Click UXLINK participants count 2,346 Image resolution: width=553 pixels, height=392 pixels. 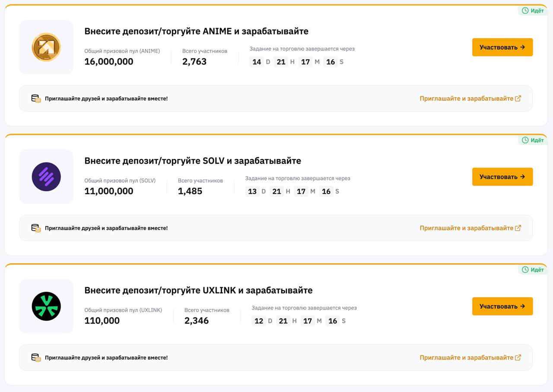197,320
